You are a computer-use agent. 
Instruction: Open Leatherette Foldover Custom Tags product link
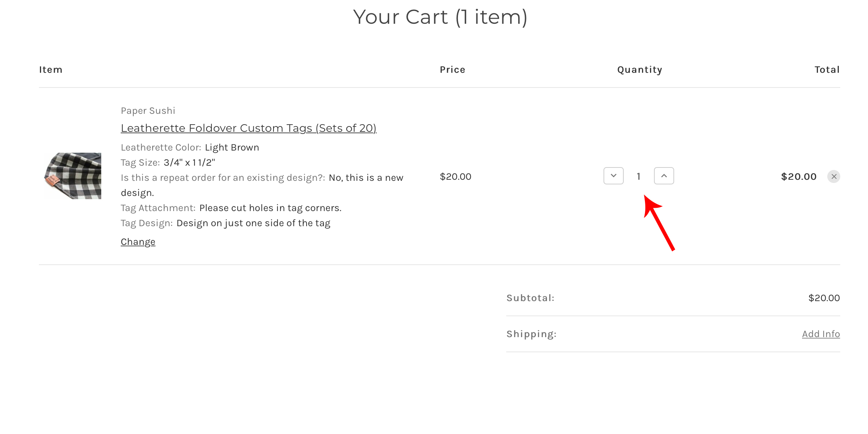(248, 128)
